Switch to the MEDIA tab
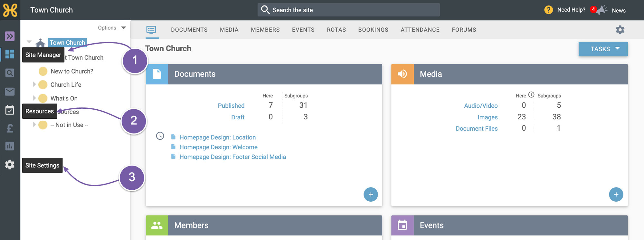Screen dimensions: 644x240 click(x=229, y=30)
